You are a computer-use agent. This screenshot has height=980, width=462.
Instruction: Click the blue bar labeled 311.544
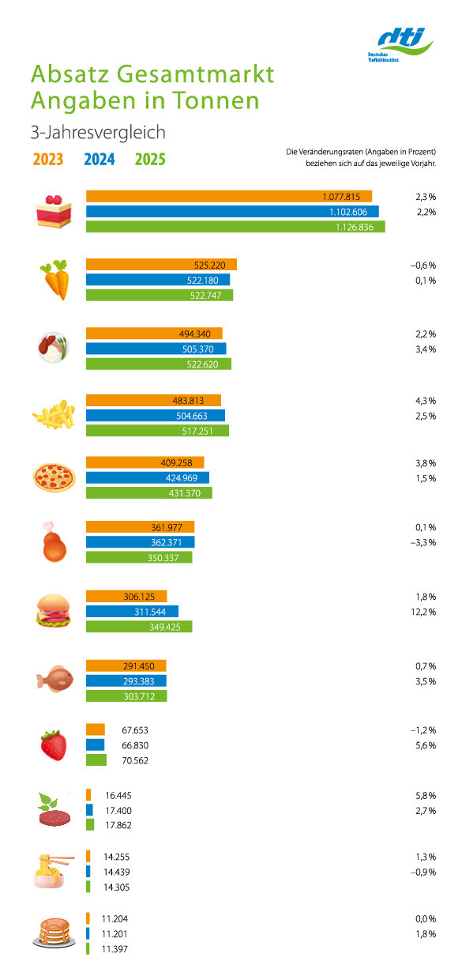tap(132, 611)
